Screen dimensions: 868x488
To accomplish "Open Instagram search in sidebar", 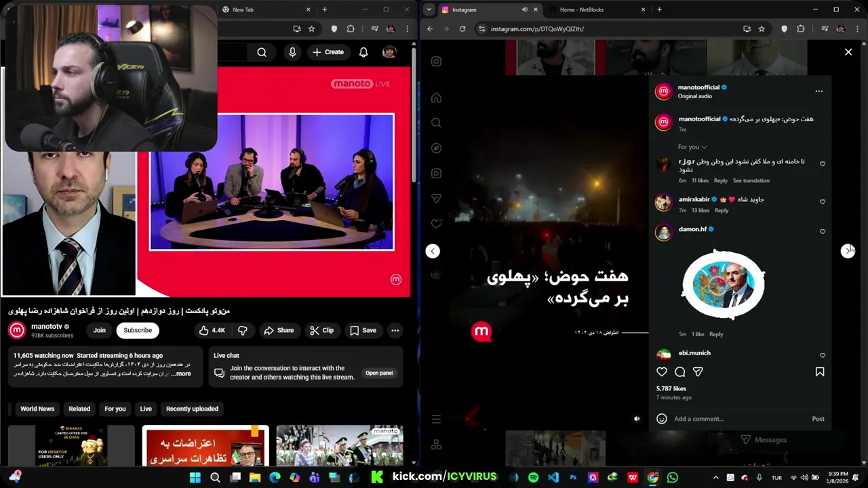I will pyautogui.click(x=436, y=123).
